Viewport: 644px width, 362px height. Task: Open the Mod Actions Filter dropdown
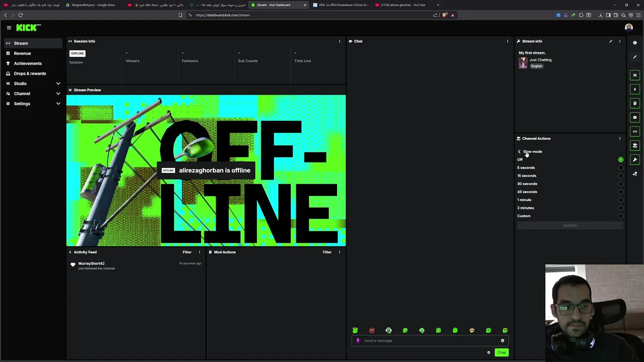click(x=327, y=252)
